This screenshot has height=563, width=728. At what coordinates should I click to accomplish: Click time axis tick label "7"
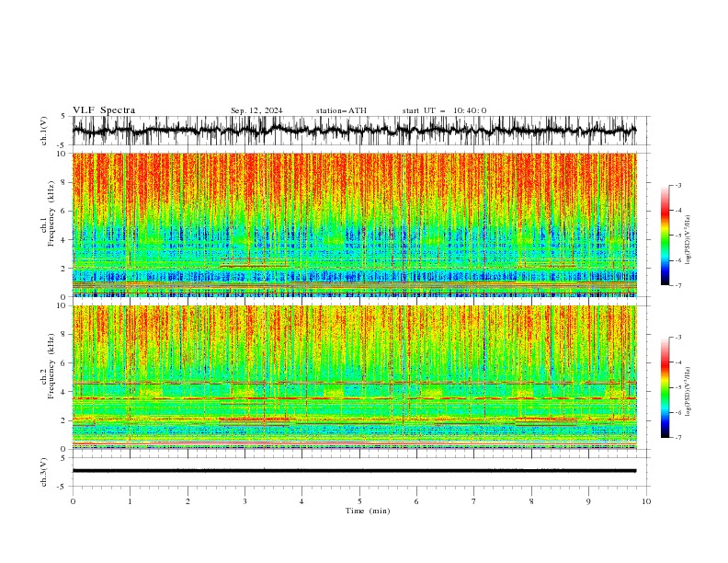pos(474,501)
